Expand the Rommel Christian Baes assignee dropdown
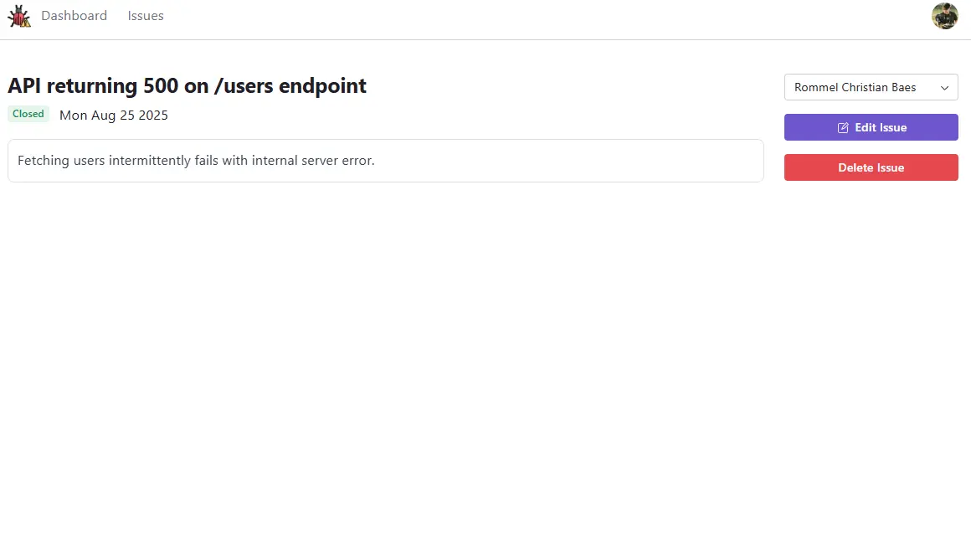This screenshot has height=560, width=971. pyautogui.click(x=871, y=87)
